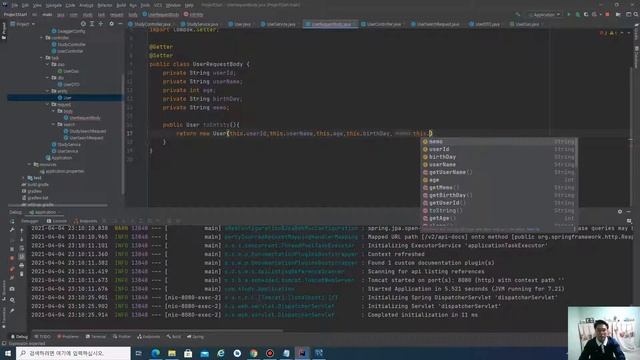
Task: Collapse the controller package folder
Action: (x=41, y=38)
